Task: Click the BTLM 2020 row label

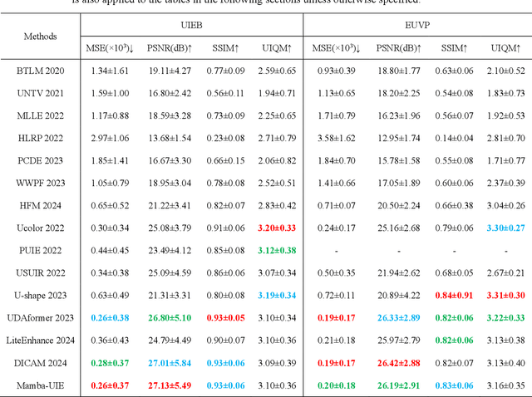Action: pos(39,72)
